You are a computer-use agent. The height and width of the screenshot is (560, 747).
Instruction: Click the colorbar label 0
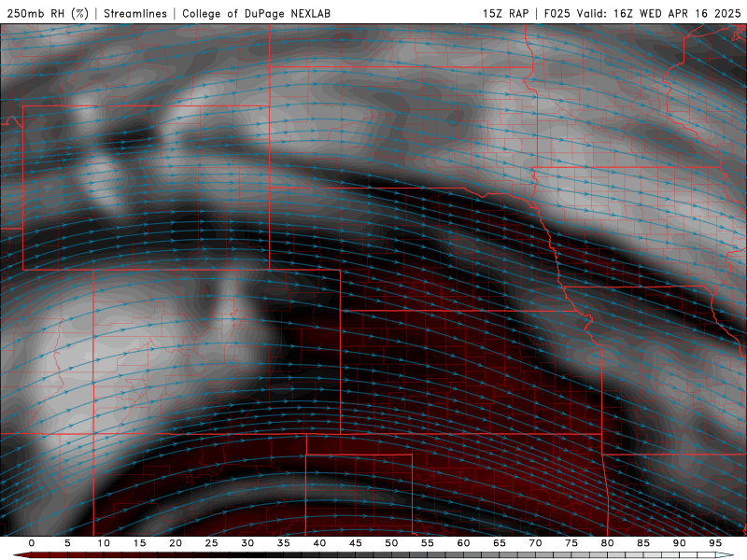(x=32, y=543)
